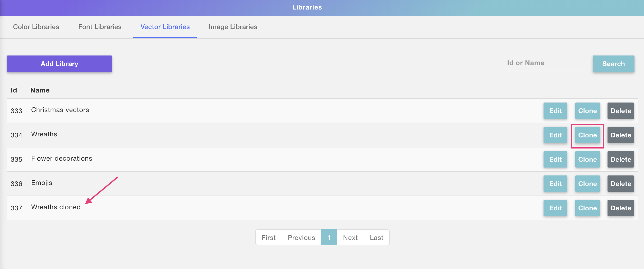Delete the Christmas vectors library

(620, 111)
